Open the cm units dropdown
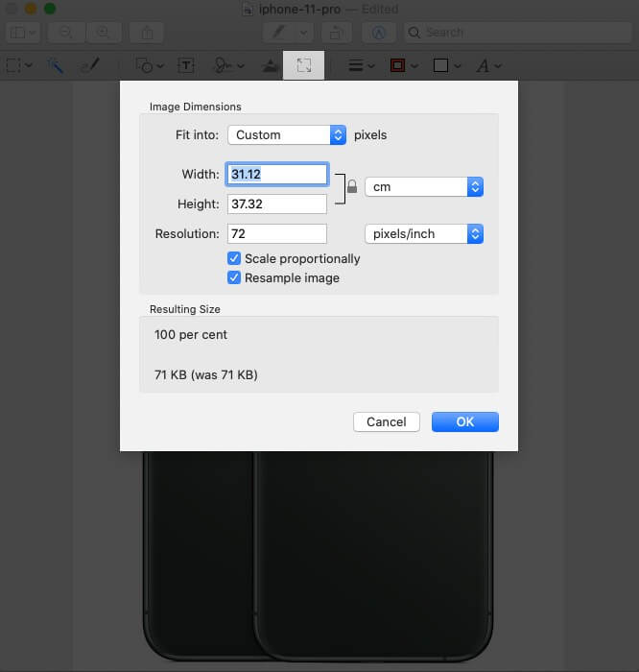 pyautogui.click(x=424, y=187)
